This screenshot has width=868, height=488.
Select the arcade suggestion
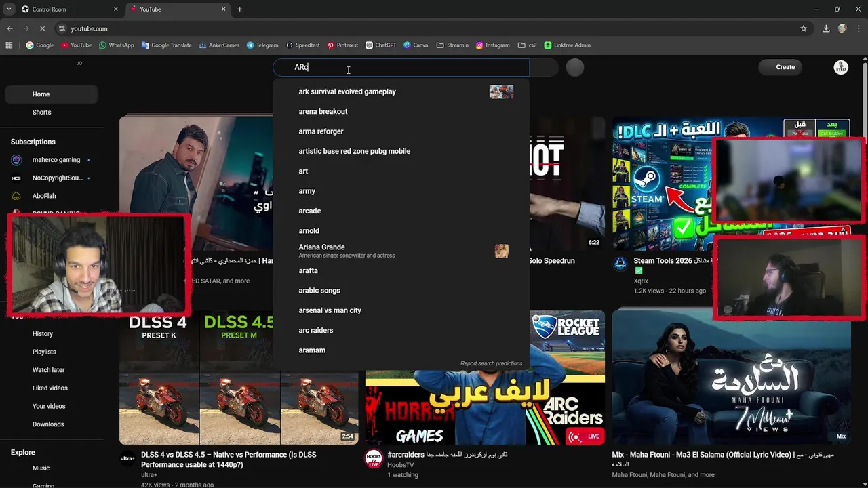[x=401, y=211]
